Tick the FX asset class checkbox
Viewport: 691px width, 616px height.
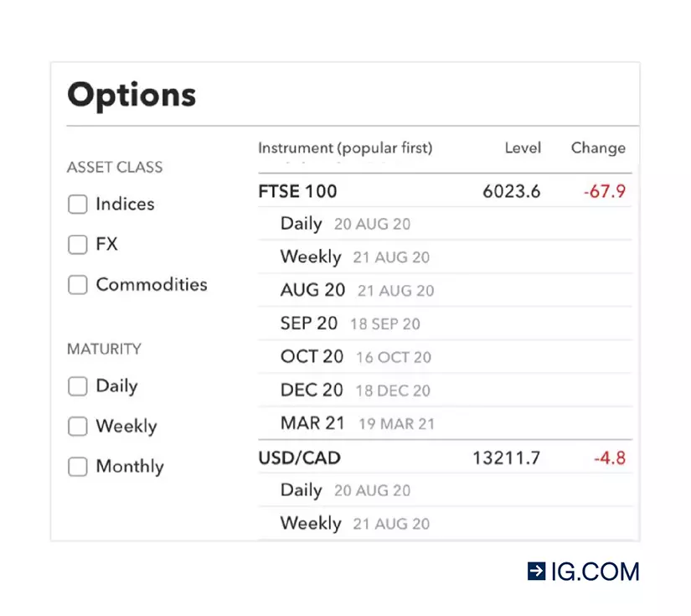coord(78,245)
